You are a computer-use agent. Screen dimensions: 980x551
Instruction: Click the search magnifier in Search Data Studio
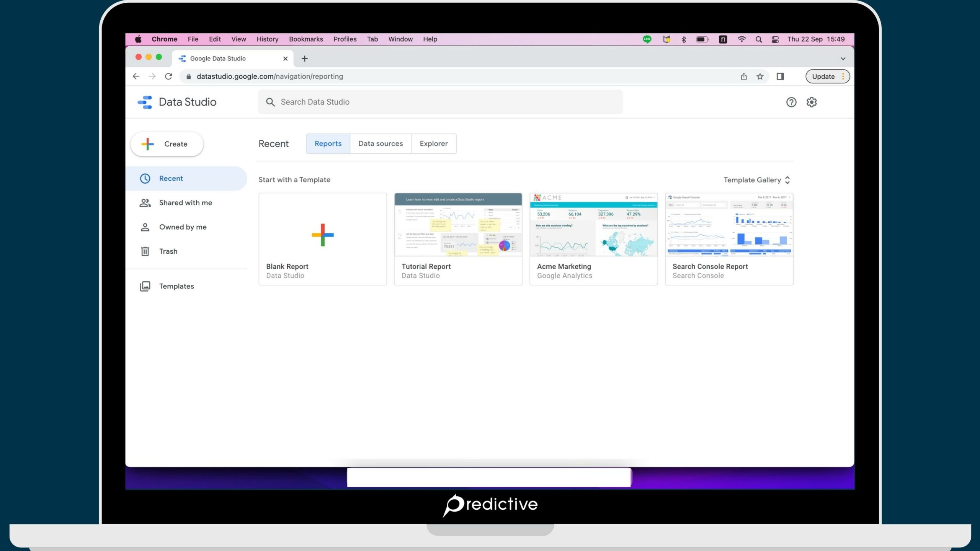click(270, 102)
